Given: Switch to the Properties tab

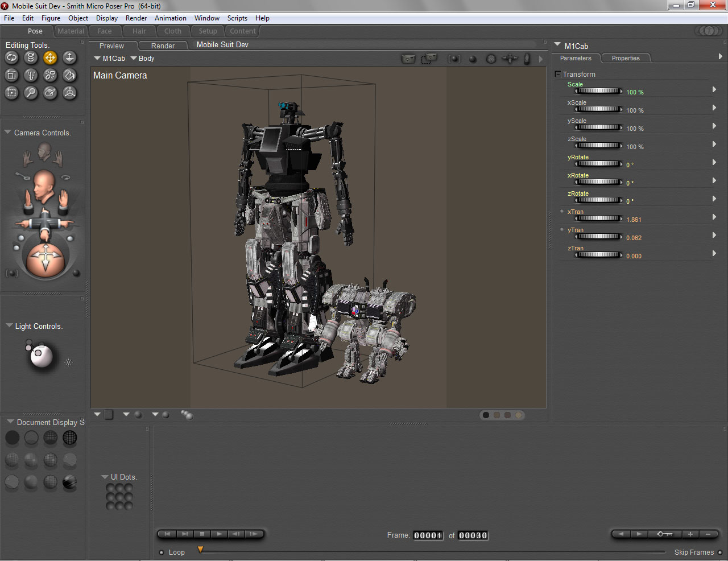Looking at the screenshot, I should (x=626, y=58).
